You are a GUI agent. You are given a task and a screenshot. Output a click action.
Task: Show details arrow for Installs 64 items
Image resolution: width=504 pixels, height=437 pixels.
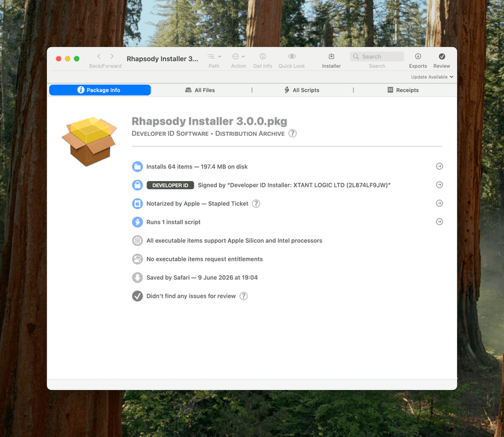pyautogui.click(x=440, y=166)
